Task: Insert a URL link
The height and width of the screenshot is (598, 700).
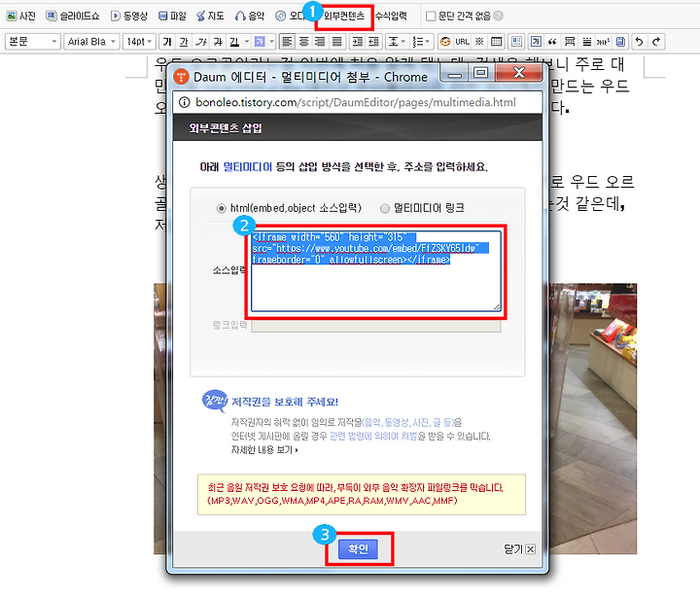Action: coord(462,42)
